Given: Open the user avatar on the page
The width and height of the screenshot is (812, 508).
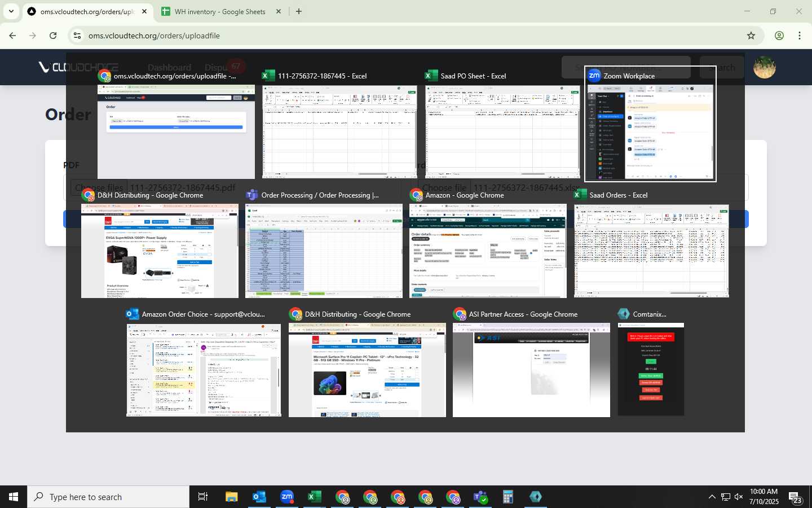Looking at the screenshot, I should coord(764,67).
